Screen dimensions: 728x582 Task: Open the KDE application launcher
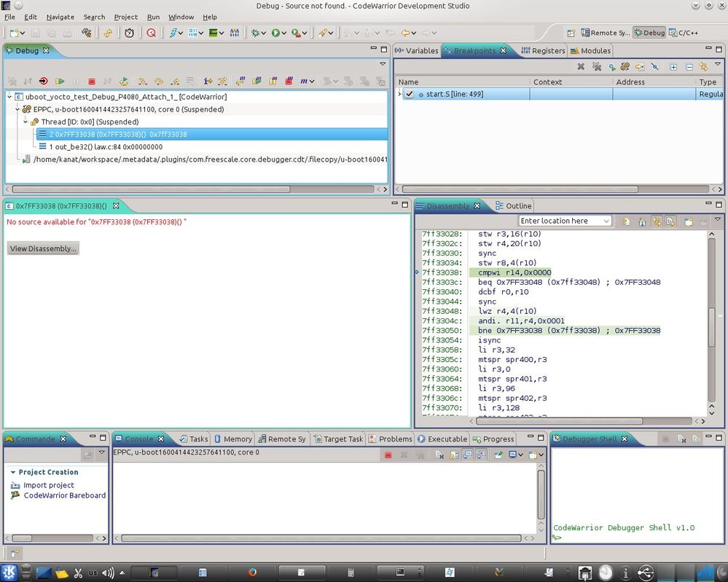[x=9, y=573]
